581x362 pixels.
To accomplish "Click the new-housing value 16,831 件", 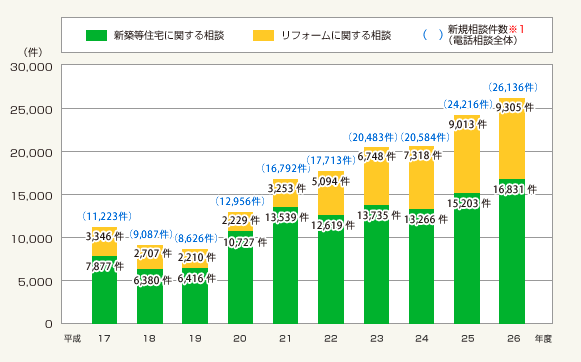I will pyautogui.click(x=515, y=189).
